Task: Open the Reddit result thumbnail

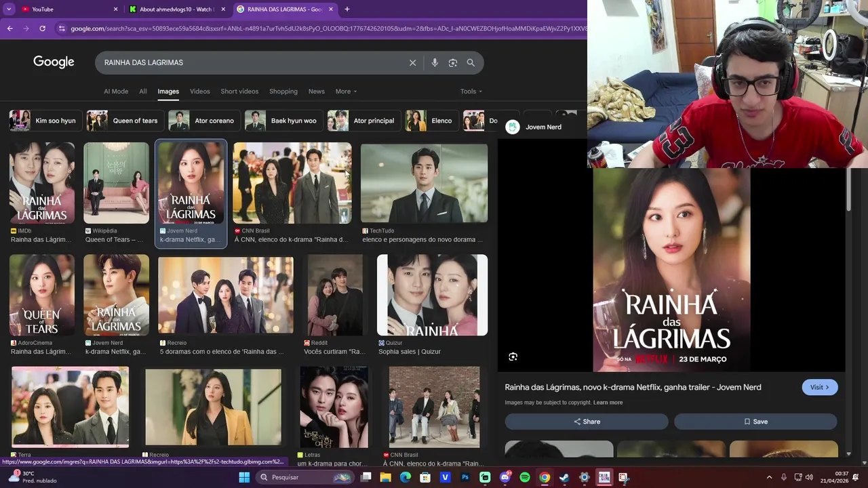Action: click(x=335, y=295)
